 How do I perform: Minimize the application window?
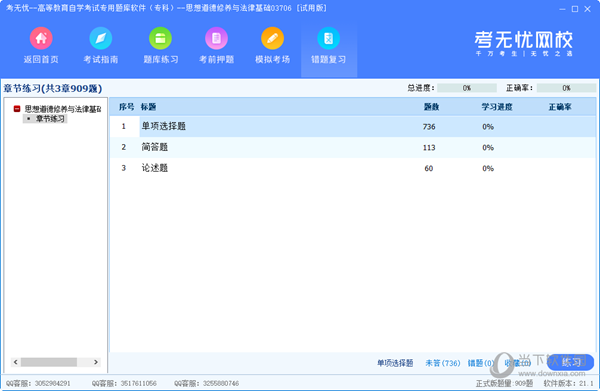pos(562,9)
